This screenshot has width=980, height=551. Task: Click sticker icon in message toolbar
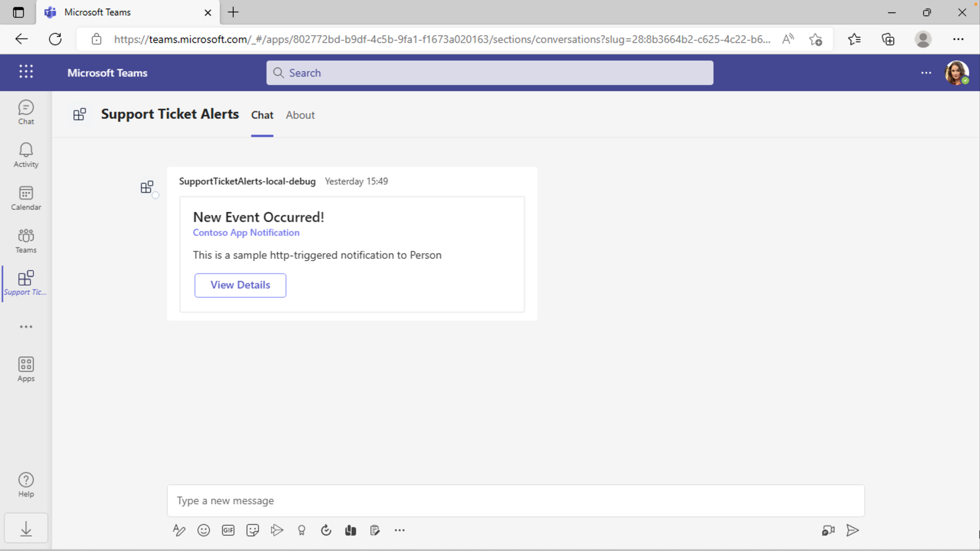point(253,530)
